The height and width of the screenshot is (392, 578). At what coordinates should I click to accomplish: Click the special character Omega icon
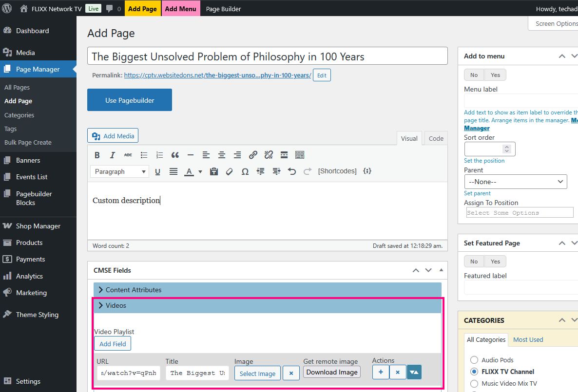coord(245,171)
